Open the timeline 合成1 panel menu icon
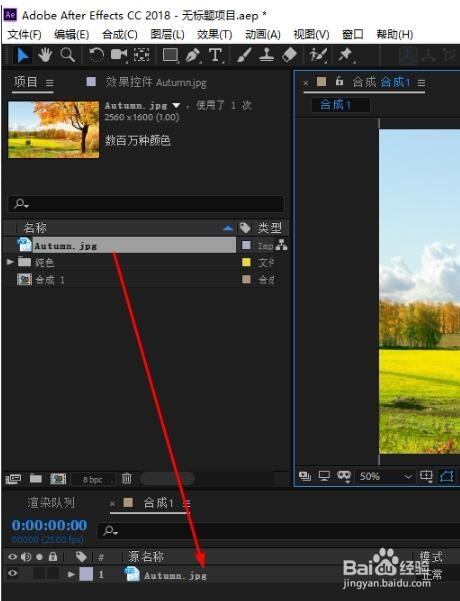The height and width of the screenshot is (601, 460). coord(186,503)
